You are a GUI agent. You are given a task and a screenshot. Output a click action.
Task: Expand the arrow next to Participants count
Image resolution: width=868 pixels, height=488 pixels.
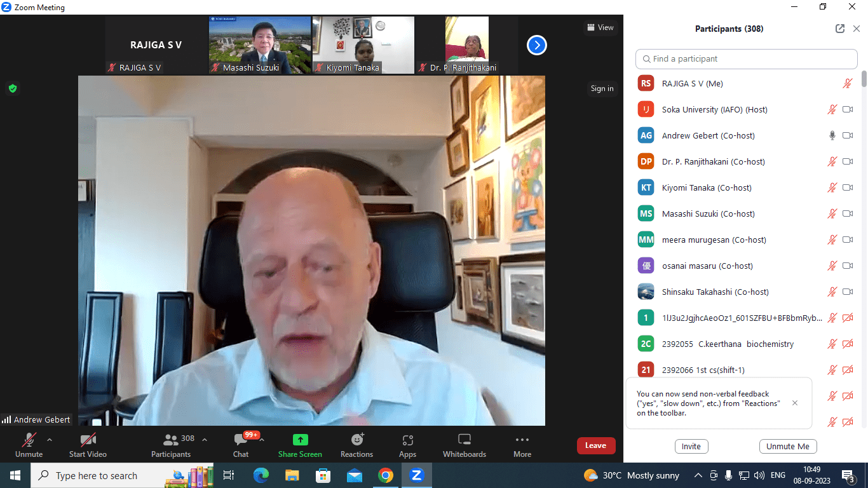[205, 439]
